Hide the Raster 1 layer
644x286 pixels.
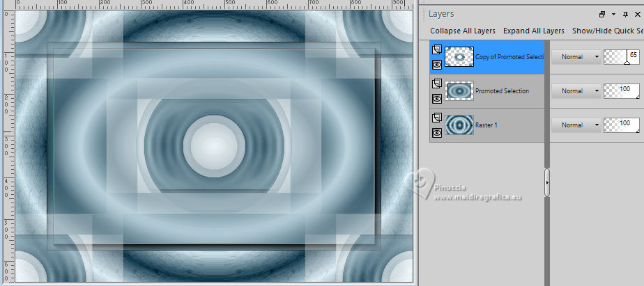coord(437,132)
